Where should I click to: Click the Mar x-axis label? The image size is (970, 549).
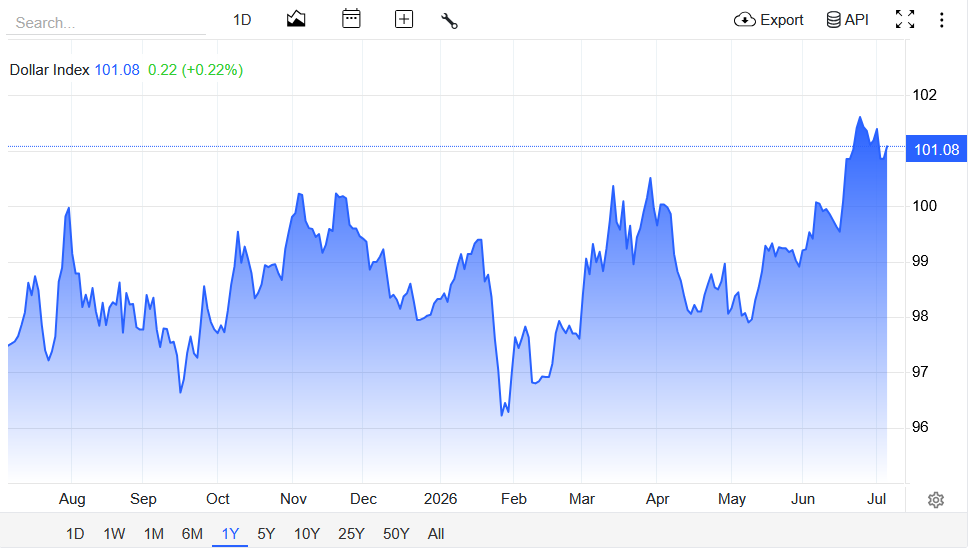pyautogui.click(x=582, y=499)
